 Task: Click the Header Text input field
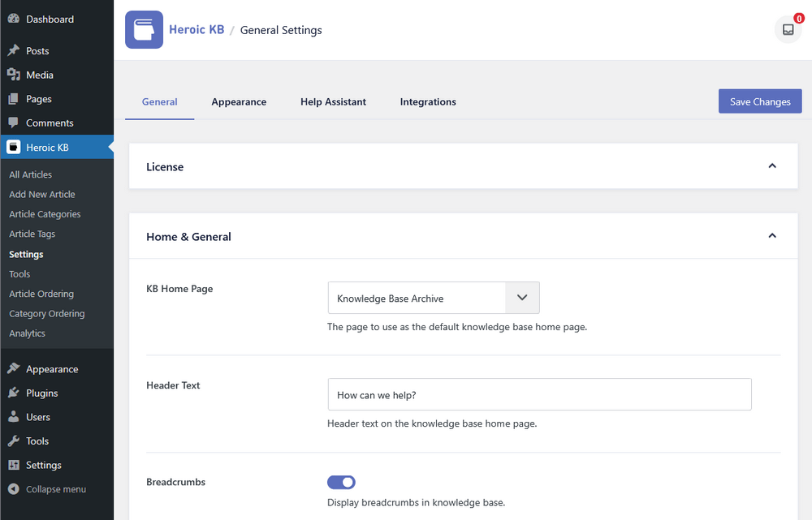tap(539, 394)
